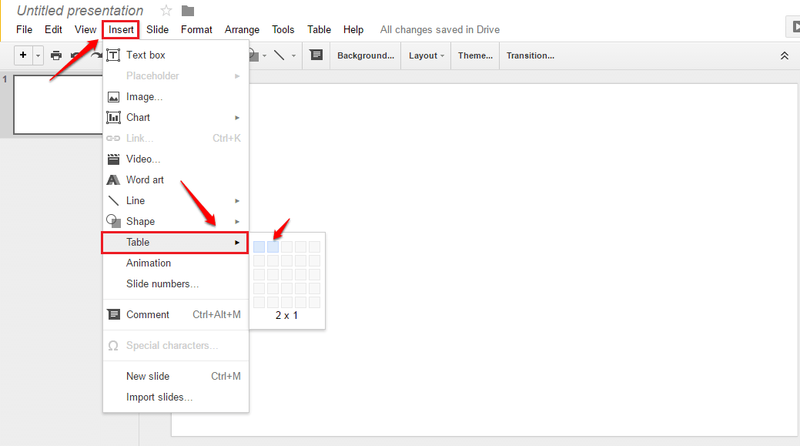The height and width of the screenshot is (446, 800).
Task: Click the new slide plus button
Action: pos(23,55)
